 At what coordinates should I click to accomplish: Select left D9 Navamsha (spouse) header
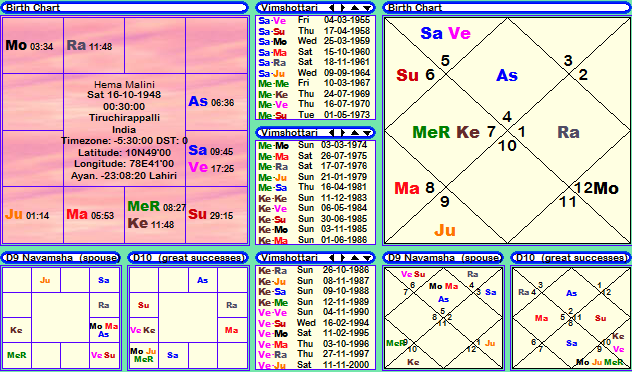61,258
